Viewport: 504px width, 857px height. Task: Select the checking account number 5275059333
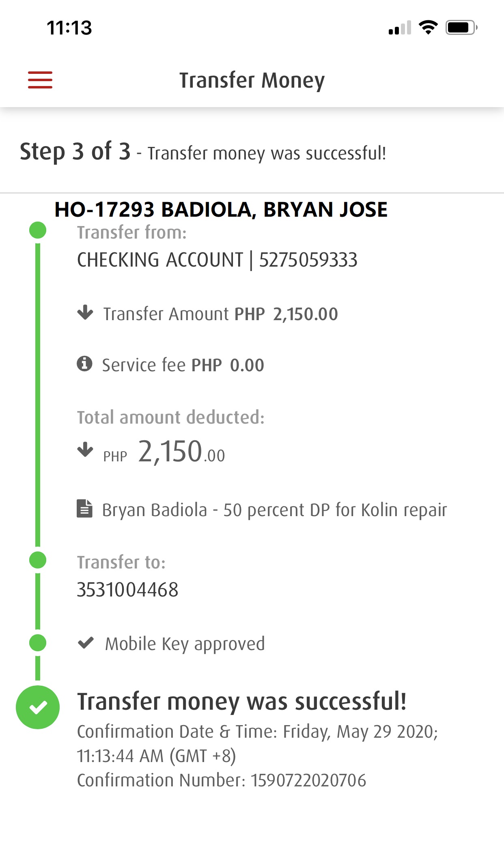tap(308, 260)
